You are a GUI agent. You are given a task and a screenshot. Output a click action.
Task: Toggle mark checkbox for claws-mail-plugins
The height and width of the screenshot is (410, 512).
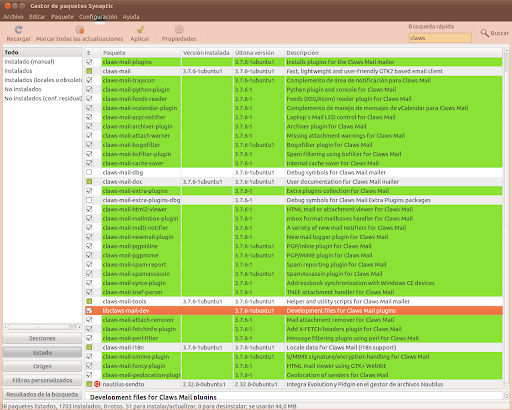click(x=89, y=62)
